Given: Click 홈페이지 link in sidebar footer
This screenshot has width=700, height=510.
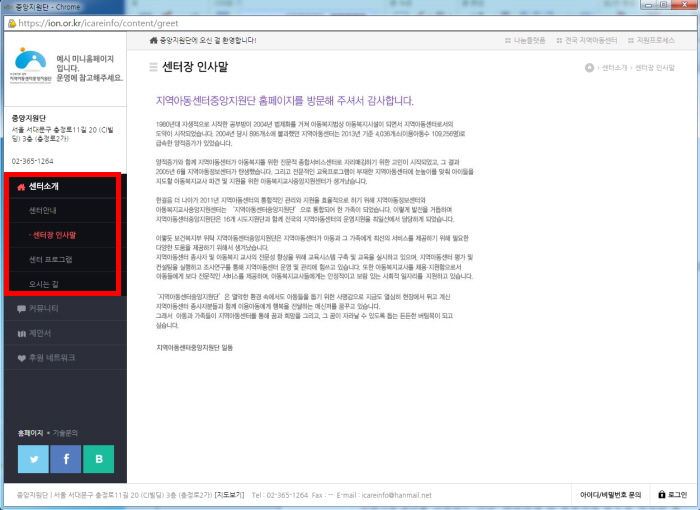Looking at the screenshot, I should [30, 433].
